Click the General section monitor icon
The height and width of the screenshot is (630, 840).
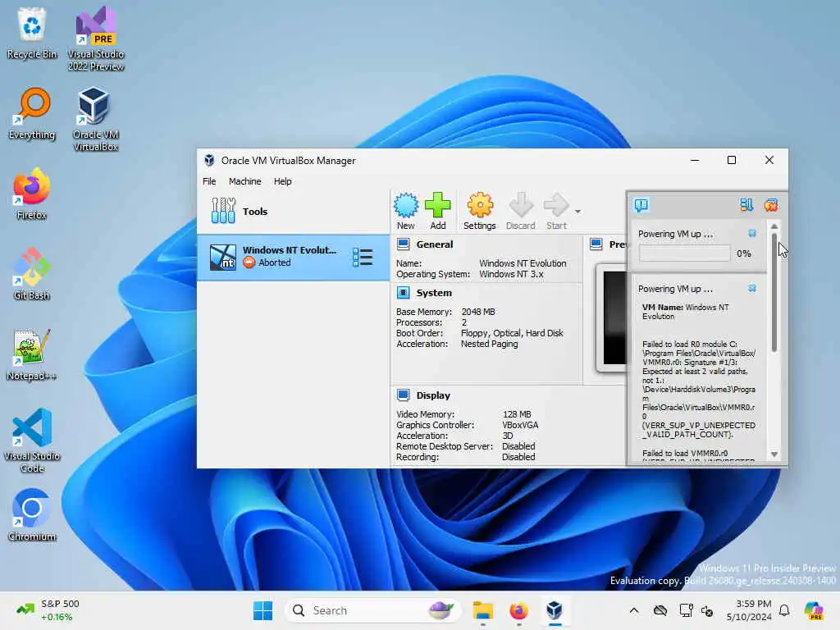[404, 244]
